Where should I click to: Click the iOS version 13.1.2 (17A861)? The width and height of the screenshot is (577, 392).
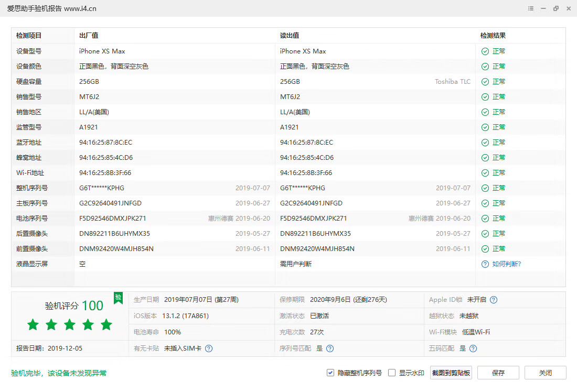pyautogui.click(x=186, y=316)
